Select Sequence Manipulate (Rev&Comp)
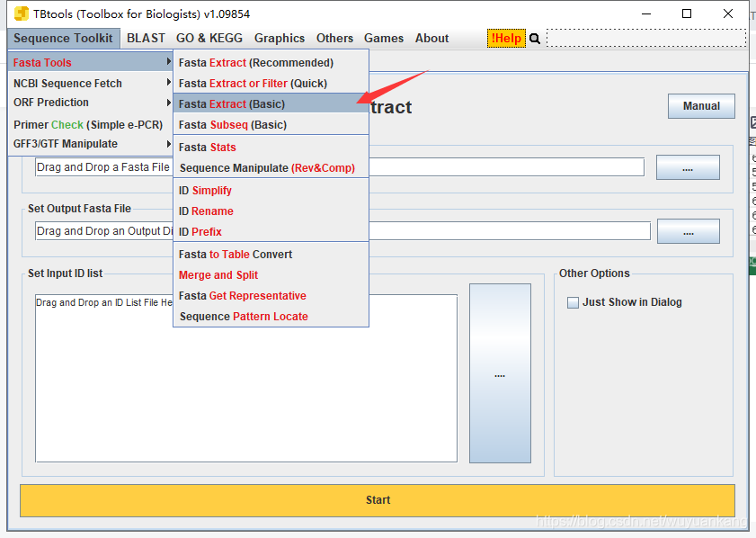 coord(271,168)
